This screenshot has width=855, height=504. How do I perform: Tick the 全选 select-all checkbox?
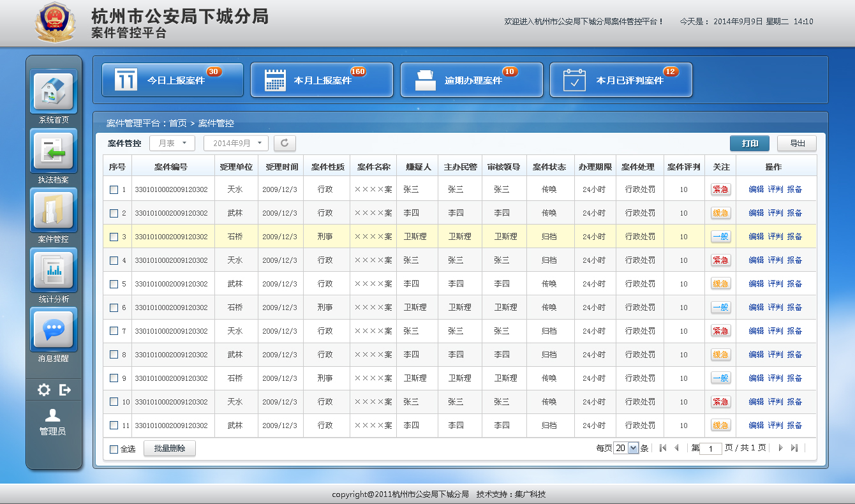(114, 449)
